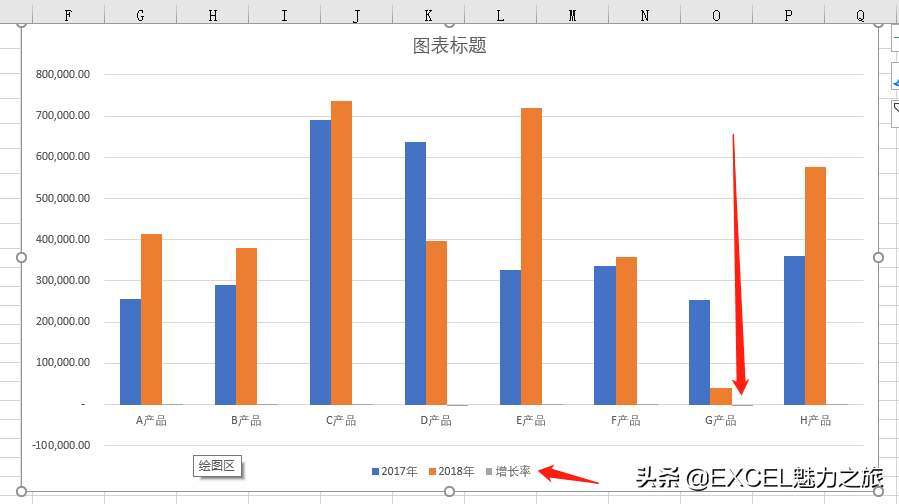Click the blue 2017年 bar for B产品
The width and height of the screenshot is (899, 504).
point(225,345)
